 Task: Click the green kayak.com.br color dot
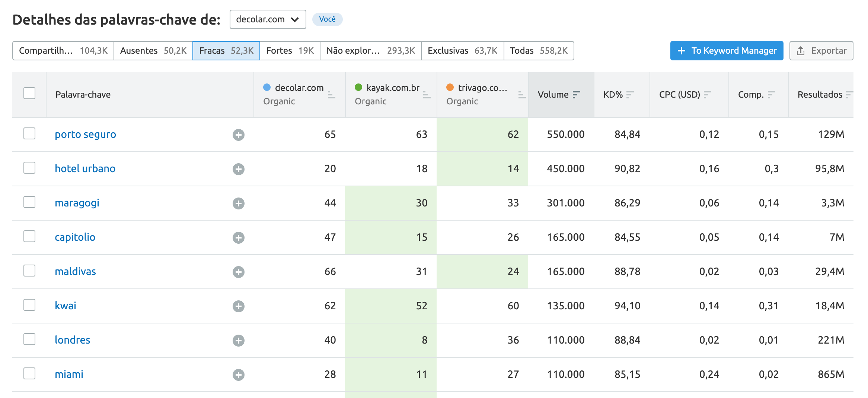pyautogui.click(x=358, y=87)
